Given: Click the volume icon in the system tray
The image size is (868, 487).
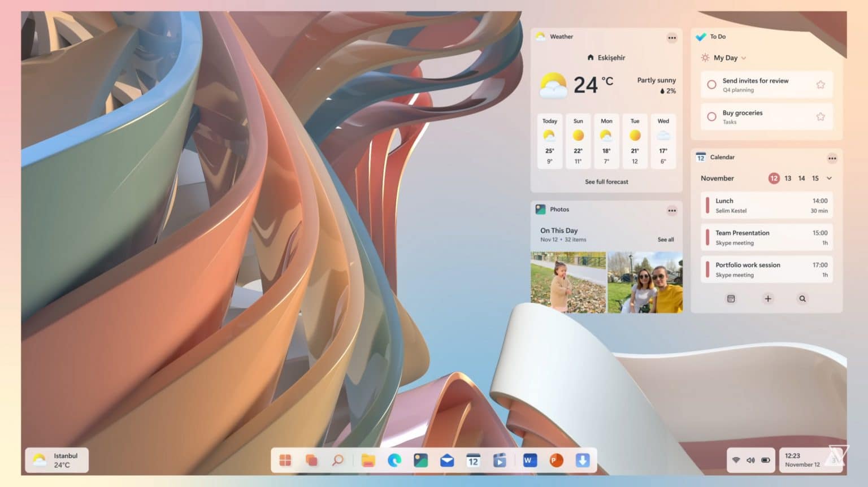Looking at the screenshot, I should [x=750, y=460].
